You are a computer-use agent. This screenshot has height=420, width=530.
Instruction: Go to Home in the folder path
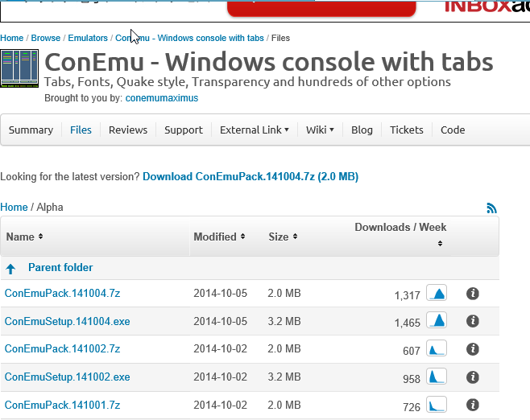tap(14, 207)
